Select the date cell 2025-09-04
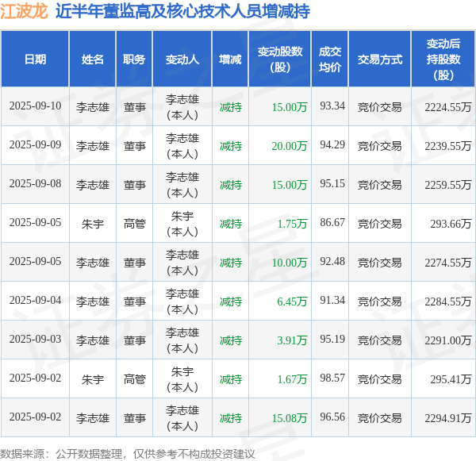The image size is (476, 461). [35, 301]
